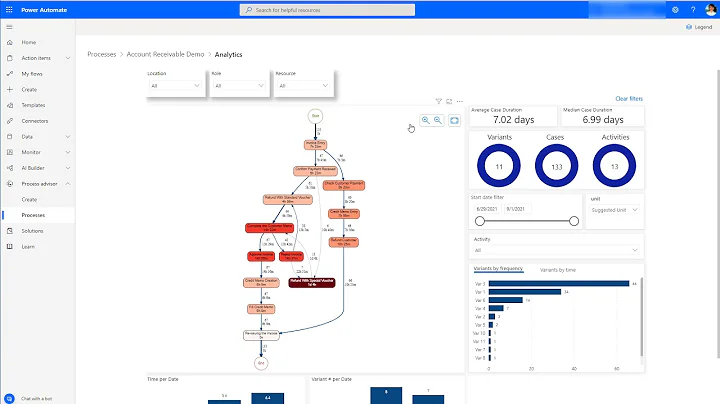Click the Cases donut showing 133
The height and width of the screenshot is (404, 720).
click(x=557, y=166)
